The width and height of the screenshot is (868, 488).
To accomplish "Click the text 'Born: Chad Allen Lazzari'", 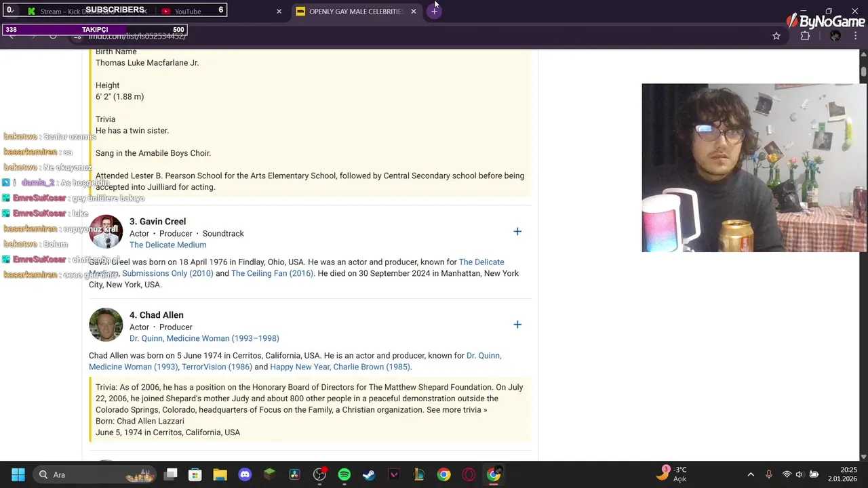I will 140,421.
